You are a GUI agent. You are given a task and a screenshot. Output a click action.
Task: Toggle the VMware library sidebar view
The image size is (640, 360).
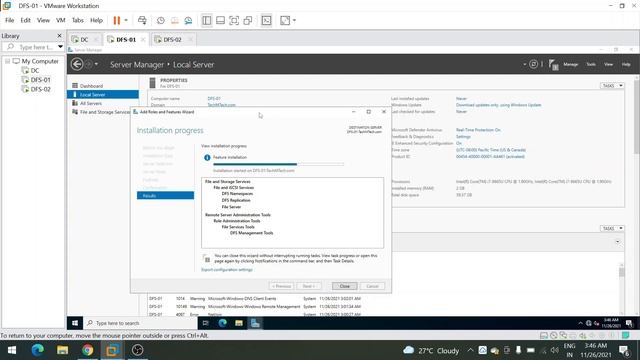207,20
